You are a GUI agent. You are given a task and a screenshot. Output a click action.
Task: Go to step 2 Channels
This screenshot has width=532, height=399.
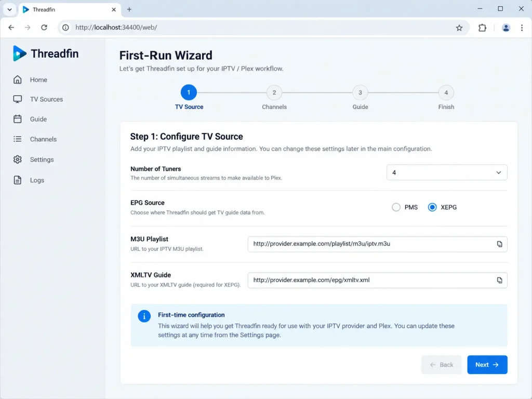pyautogui.click(x=274, y=92)
